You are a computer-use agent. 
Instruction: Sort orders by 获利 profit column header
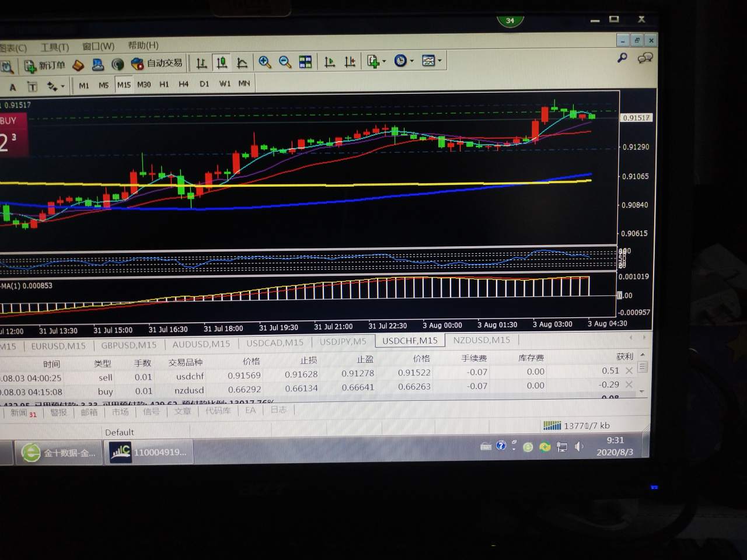pos(624,356)
